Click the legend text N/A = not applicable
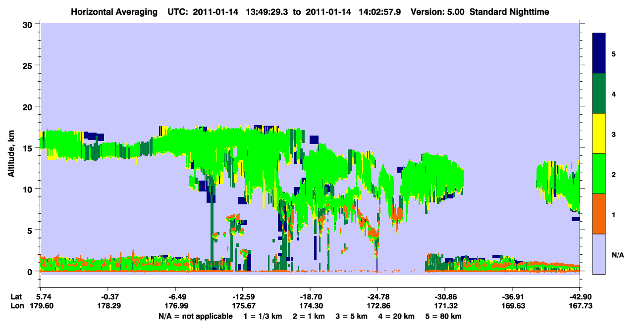644x330 pixels. coord(196,316)
